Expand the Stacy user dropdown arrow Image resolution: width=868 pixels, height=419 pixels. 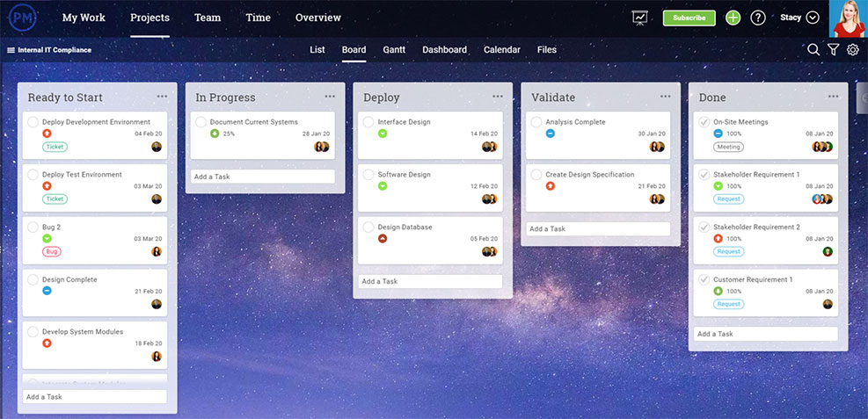pyautogui.click(x=813, y=18)
